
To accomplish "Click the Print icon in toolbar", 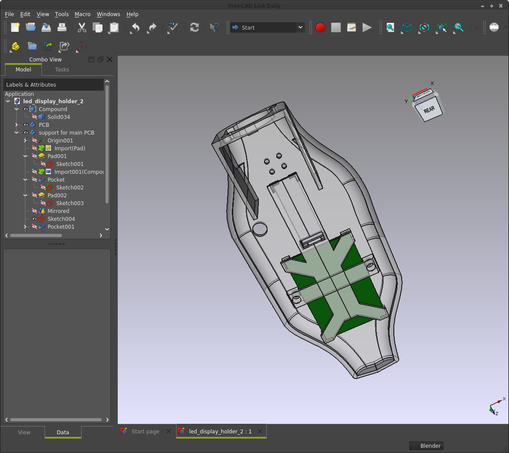I will [62, 28].
